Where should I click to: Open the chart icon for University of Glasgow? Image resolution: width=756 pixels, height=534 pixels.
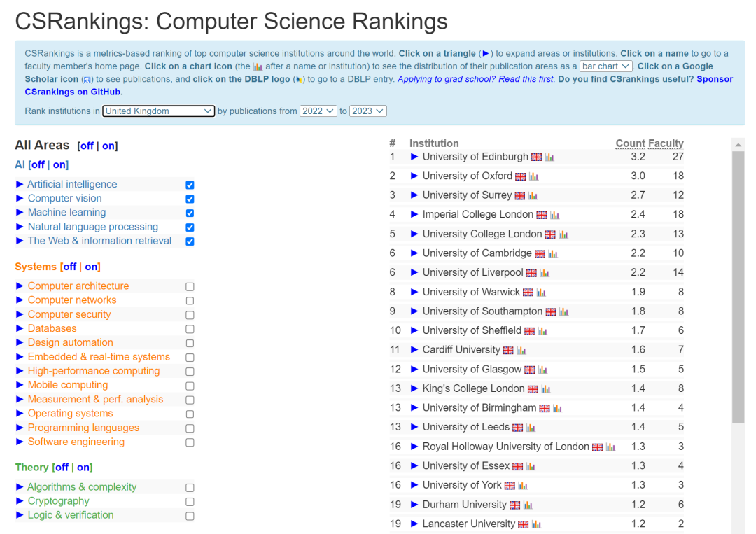pyautogui.click(x=542, y=370)
